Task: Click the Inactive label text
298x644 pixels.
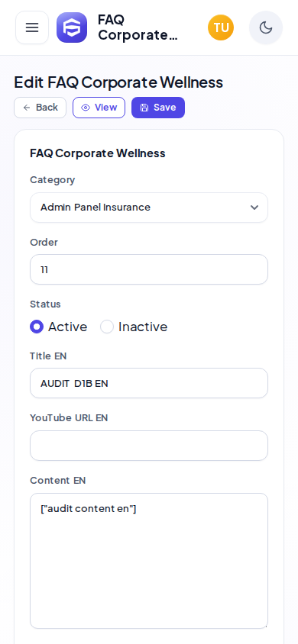Action: [x=143, y=327]
